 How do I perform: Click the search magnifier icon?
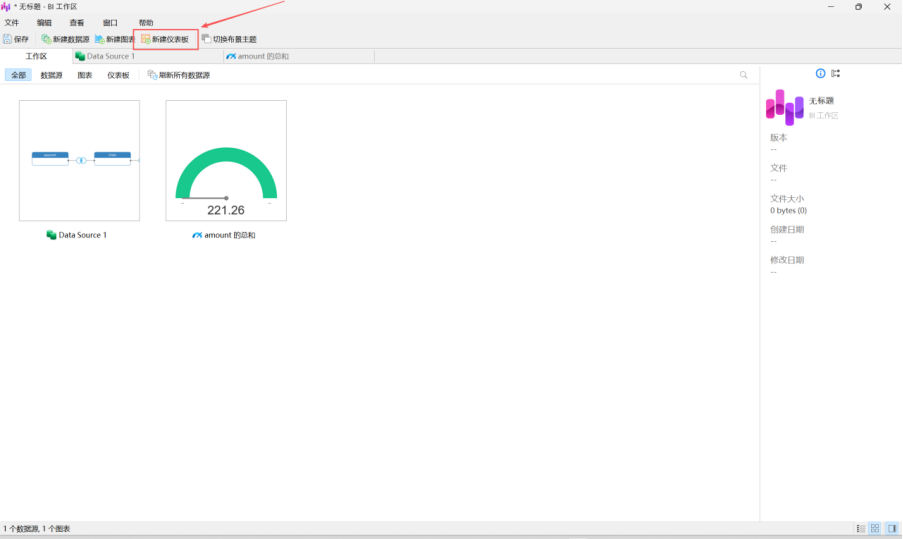click(x=743, y=75)
